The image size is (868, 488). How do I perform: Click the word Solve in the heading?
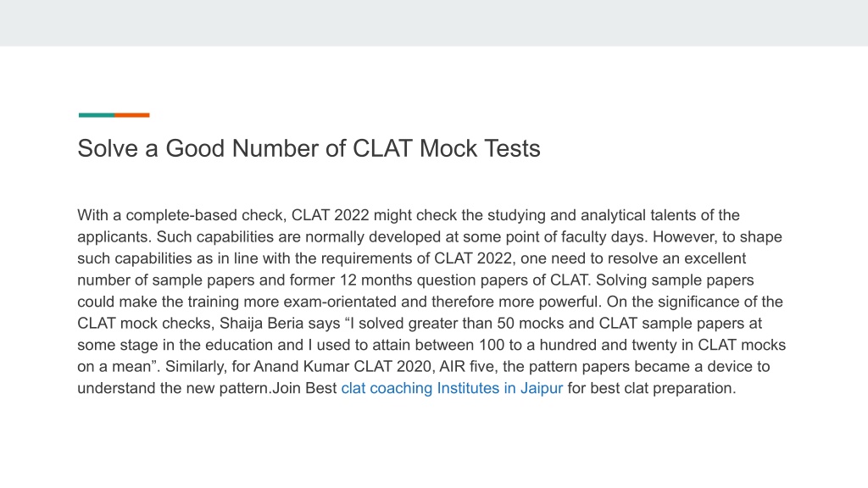(108, 149)
